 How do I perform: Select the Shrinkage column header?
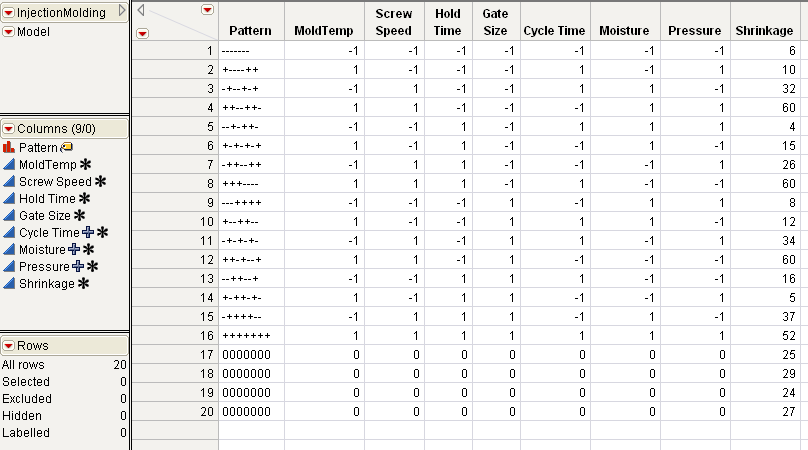(765, 30)
